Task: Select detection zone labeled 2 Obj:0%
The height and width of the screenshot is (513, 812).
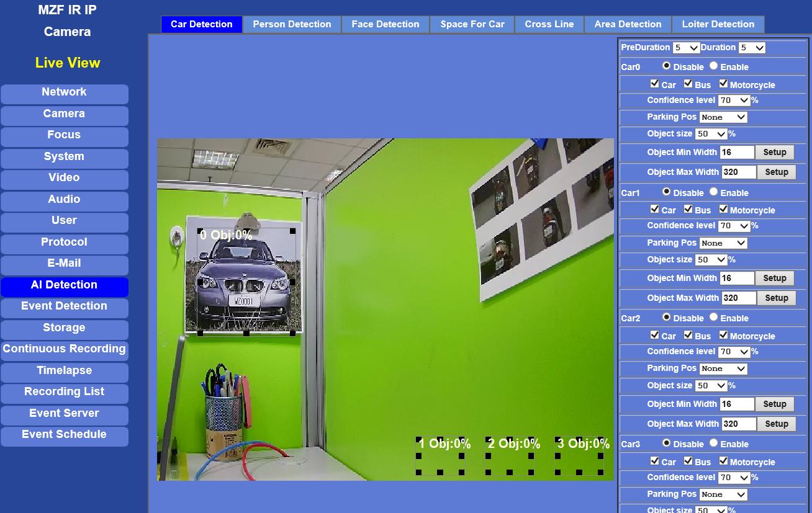Action: click(510, 456)
